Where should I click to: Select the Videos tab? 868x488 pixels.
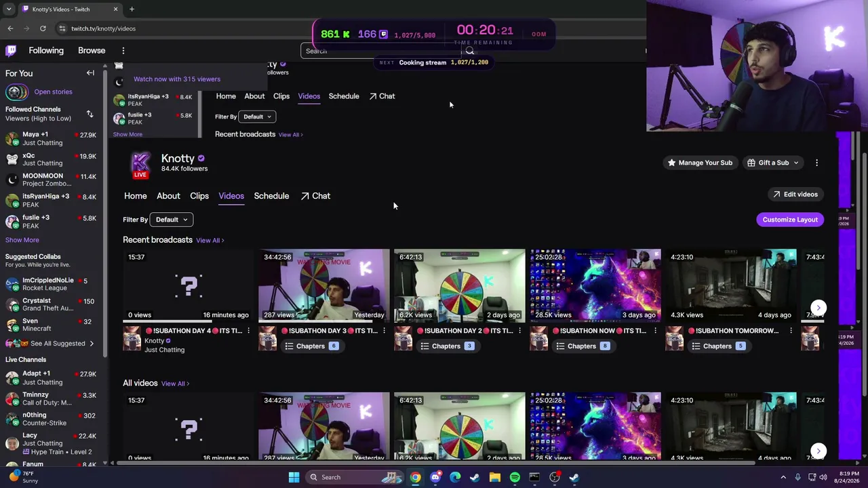(x=231, y=196)
